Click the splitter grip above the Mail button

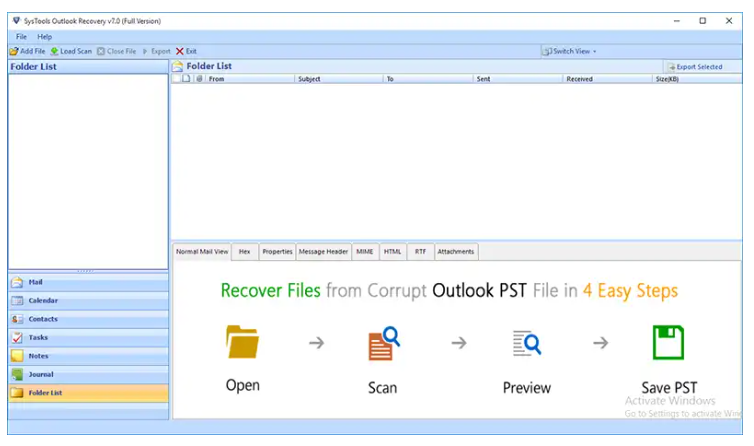pos(86,271)
